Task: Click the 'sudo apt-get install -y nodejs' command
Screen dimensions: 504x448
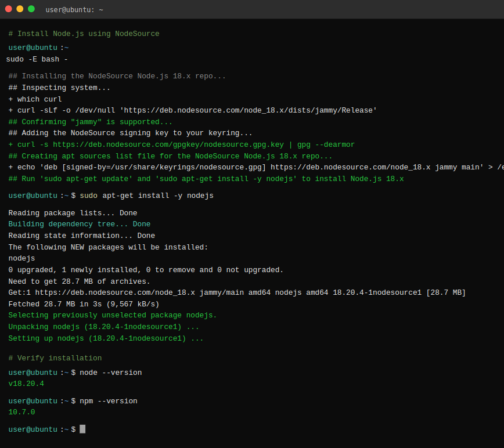Action: [x=146, y=196]
